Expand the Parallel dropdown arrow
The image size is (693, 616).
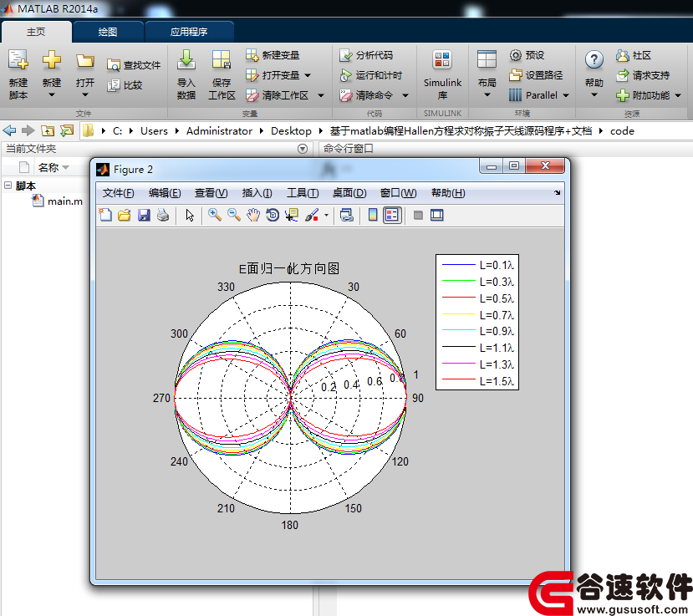coord(566,95)
